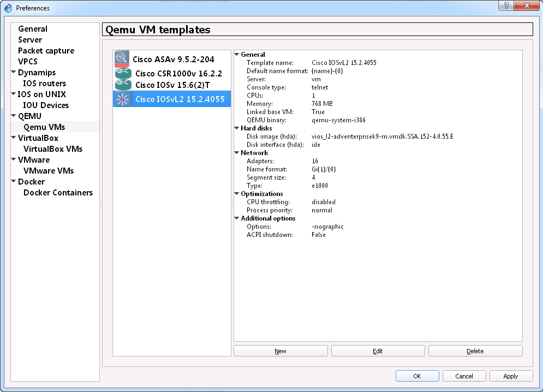The image size is (543, 392).
Task: Click the Segment size value 4
Action: click(313, 177)
